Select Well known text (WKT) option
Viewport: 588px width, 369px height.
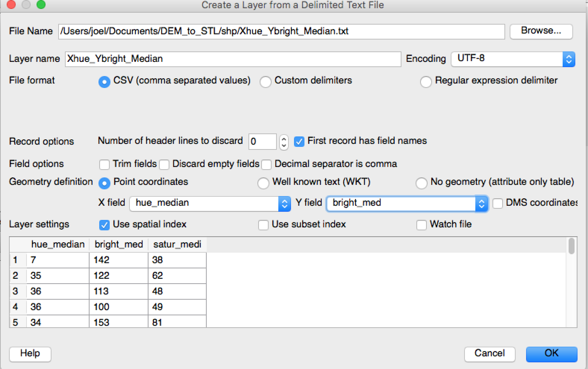pyautogui.click(x=263, y=183)
